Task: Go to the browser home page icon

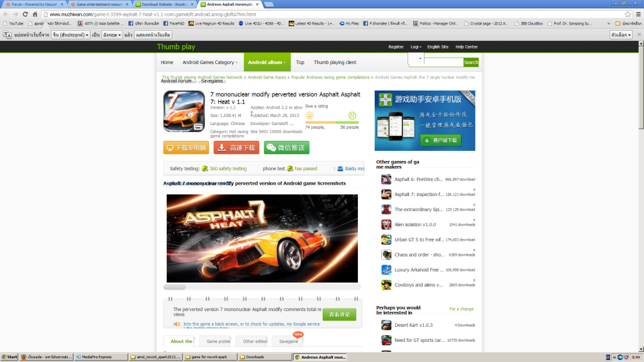Action: 35,14
